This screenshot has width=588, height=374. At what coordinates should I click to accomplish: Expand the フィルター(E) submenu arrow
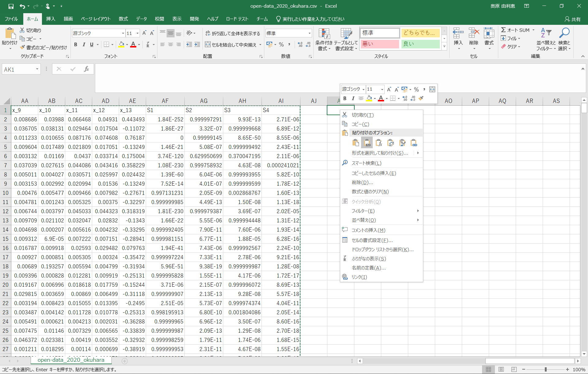click(x=418, y=211)
